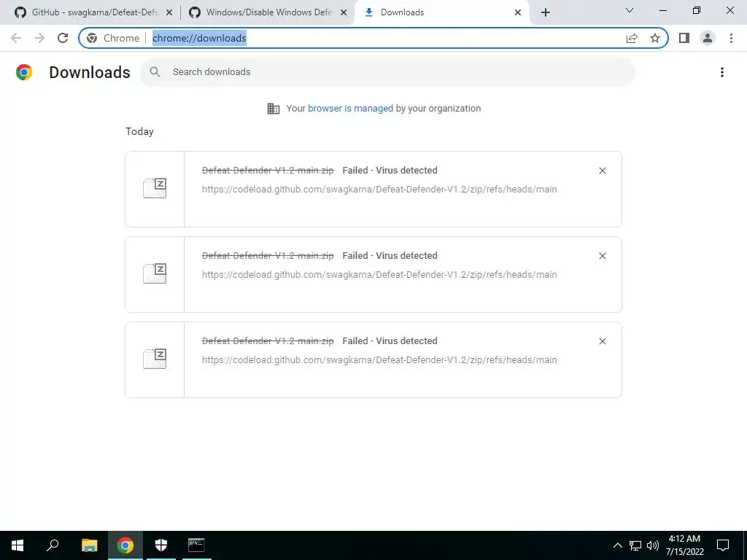
Task: Open the tab search chevron
Action: pos(630,10)
